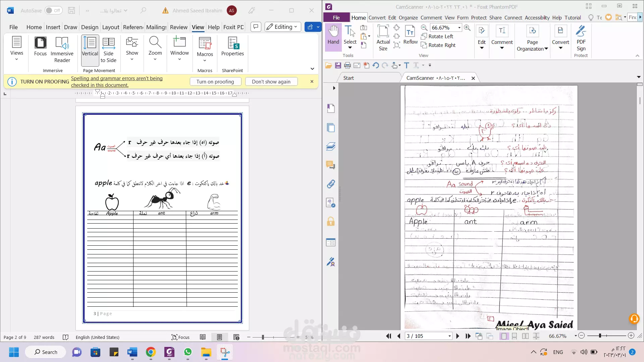Click the zoom out magnifier in Foxit ribbon
The image size is (644, 362).
point(424,27)
